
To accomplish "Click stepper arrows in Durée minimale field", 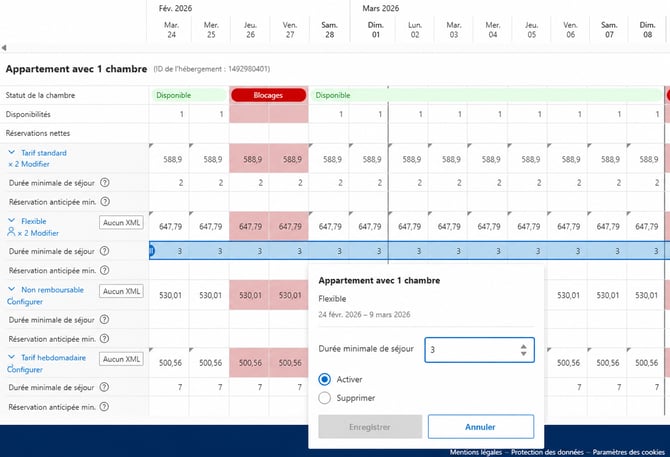I will 523,350.
